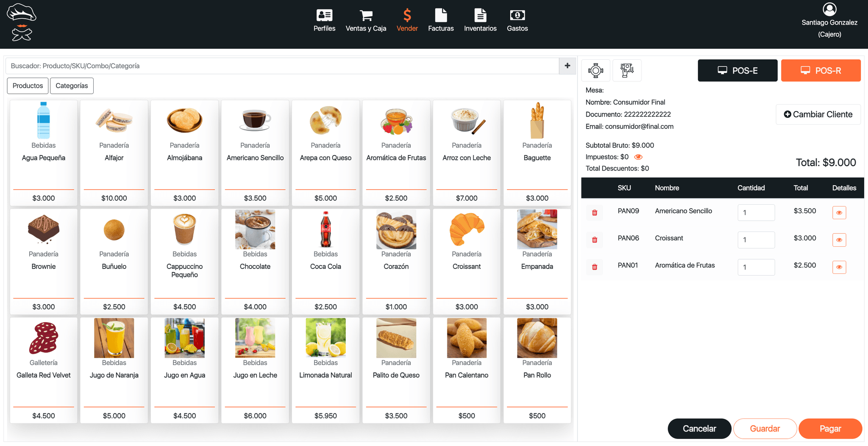The image size is (868, 446).
Task: Select the Vender dollar icon
Action: [x=407, y=16]
